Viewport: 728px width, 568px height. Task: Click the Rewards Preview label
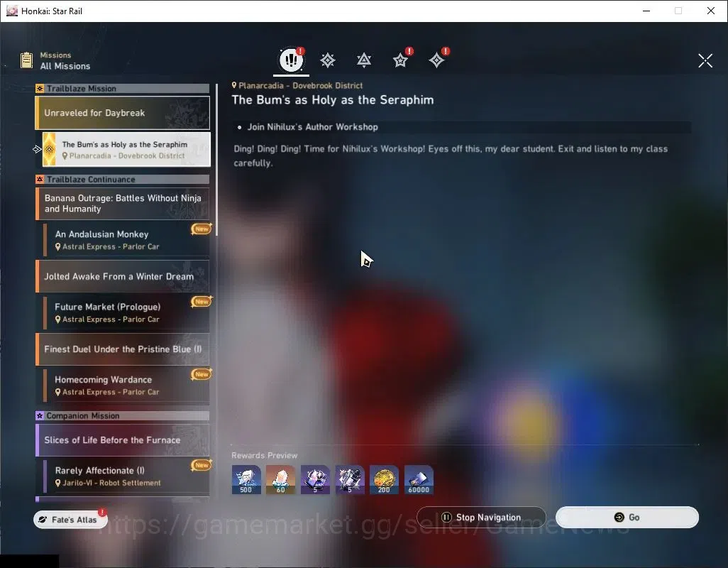tap(264, 456)
